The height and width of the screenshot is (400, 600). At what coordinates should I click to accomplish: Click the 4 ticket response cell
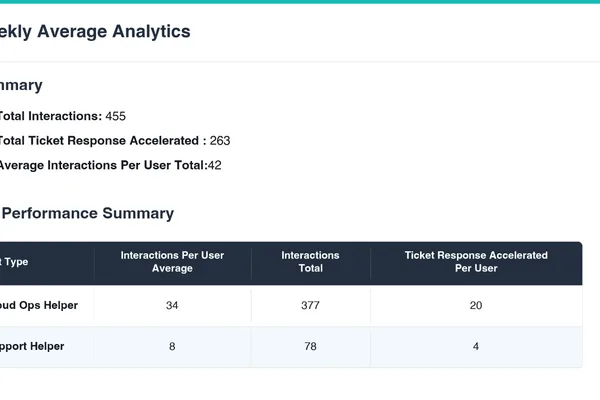pyautogui.click(x=476, y=346)
